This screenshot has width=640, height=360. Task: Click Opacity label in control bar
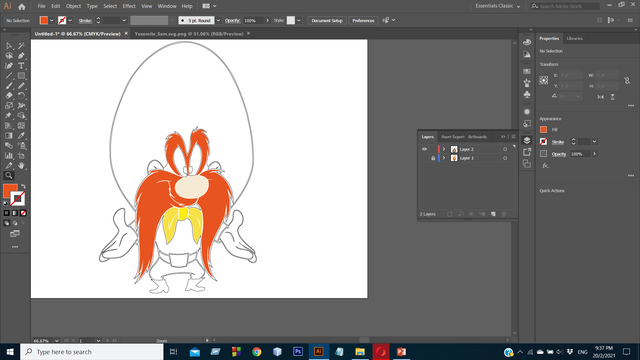pyautogui.click(x=232, y=20)
